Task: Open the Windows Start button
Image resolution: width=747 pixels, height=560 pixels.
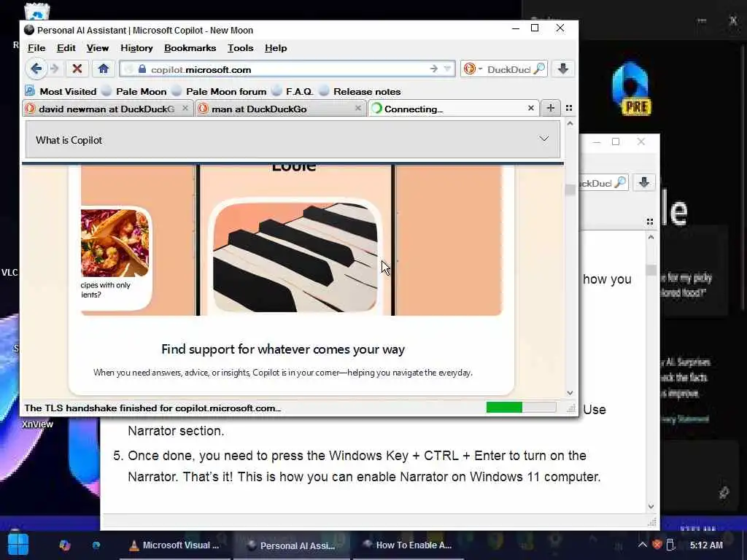Action: [x=18, y=545]
